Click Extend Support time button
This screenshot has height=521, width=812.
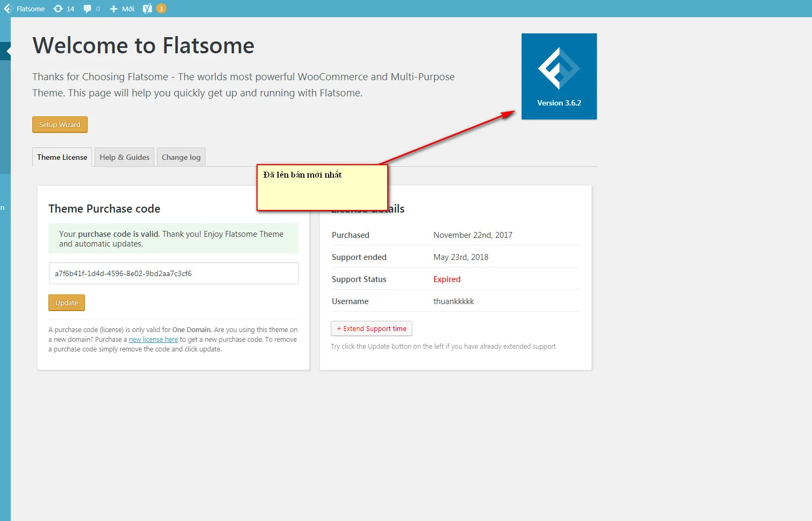[x=372, y=328]
